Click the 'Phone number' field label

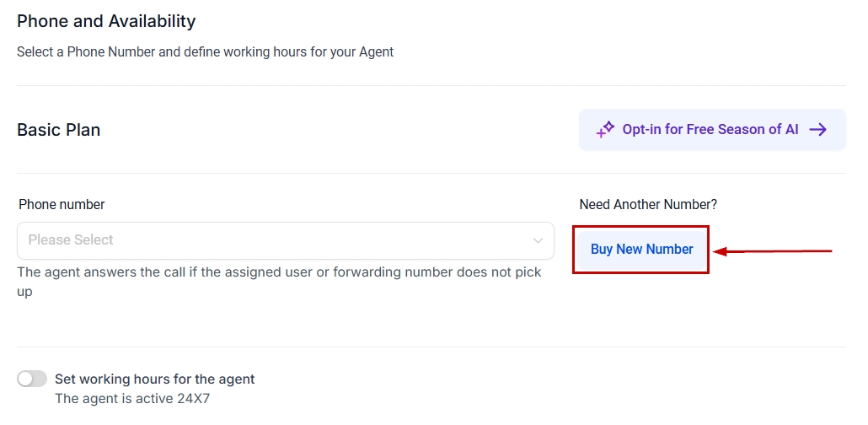point(62,205)
